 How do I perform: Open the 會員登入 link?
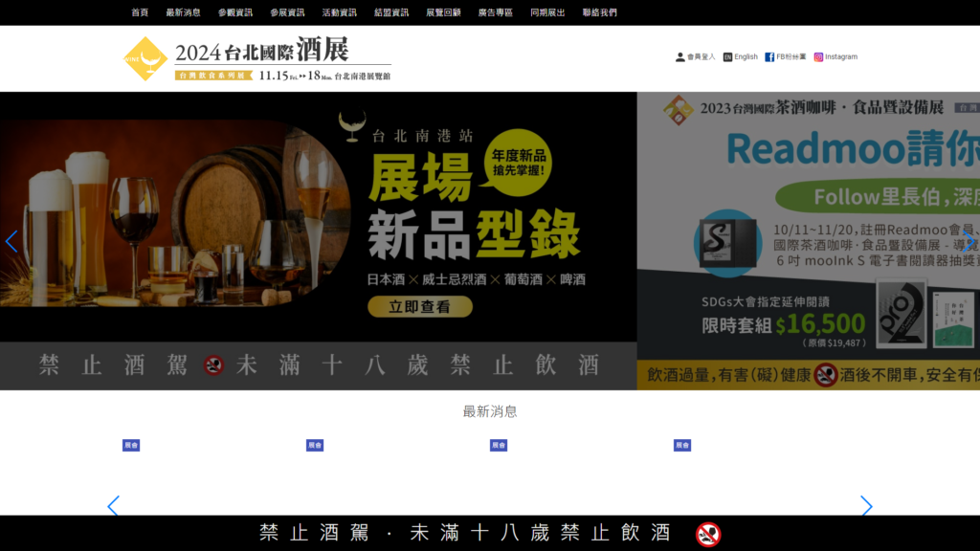click(702, 56)
